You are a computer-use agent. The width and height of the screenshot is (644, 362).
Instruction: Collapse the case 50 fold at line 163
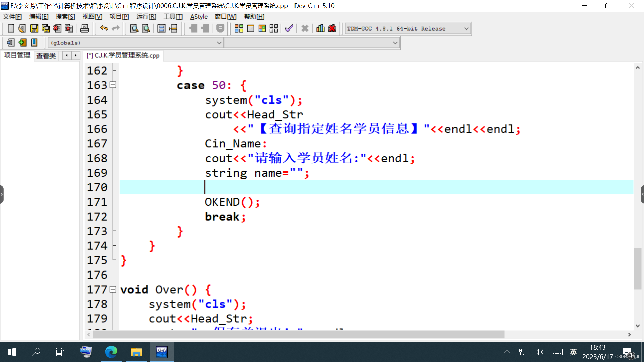tap(113, 85)
